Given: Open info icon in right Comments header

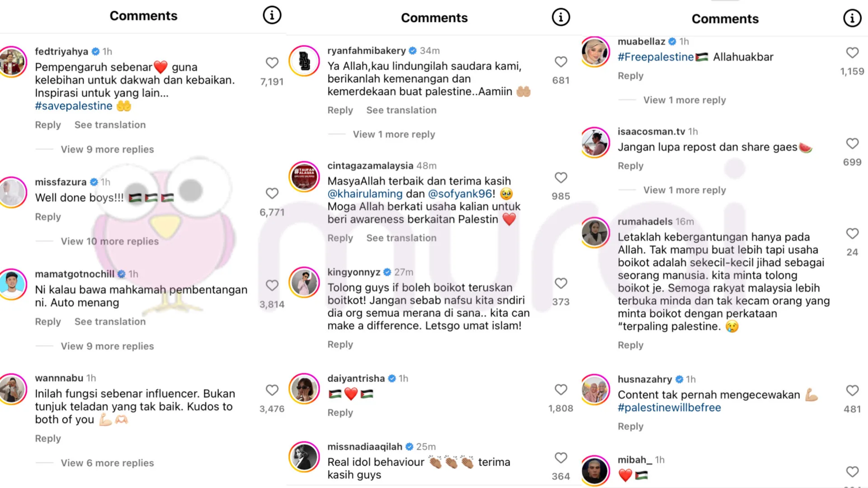Looking at the screenshot, I should [x=852, y=18].
